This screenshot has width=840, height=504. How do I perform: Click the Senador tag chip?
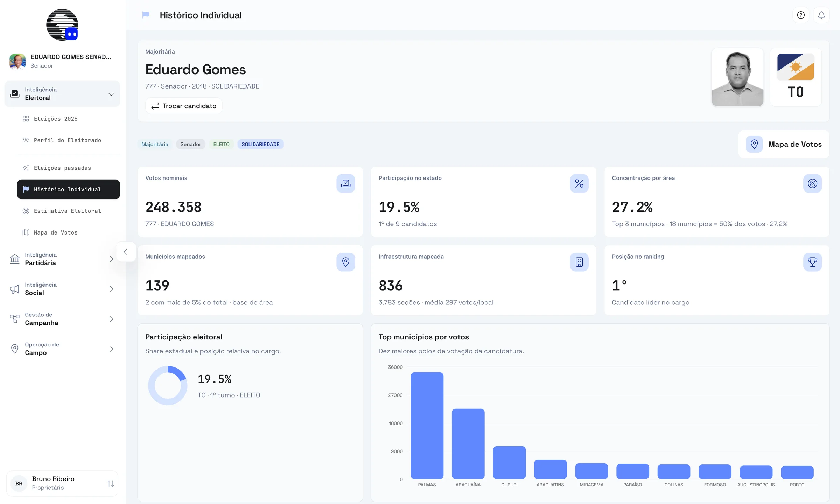pyautogui.click(x=191, y=144)
